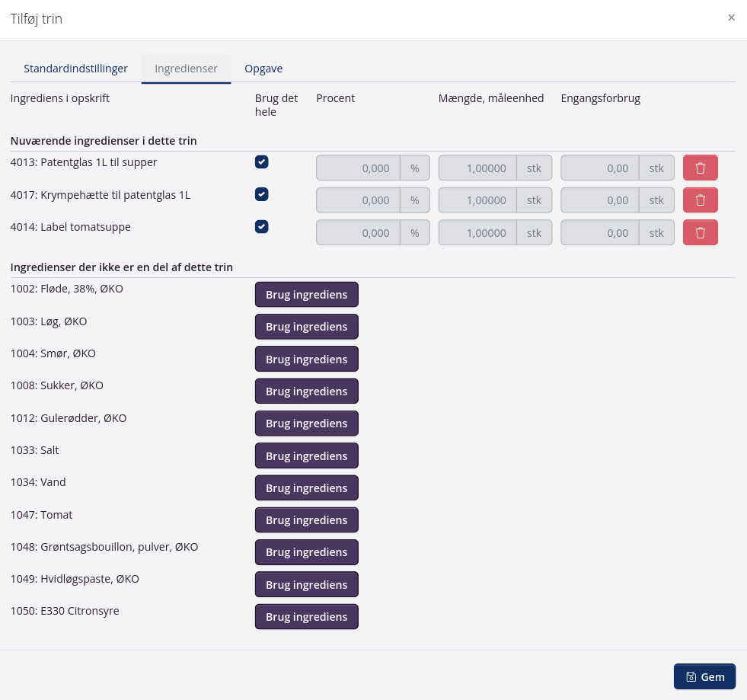Toggle 'Brug det hele' for Krympehætte row
Screen dimensions: 747x700
(x=261, y=194)
